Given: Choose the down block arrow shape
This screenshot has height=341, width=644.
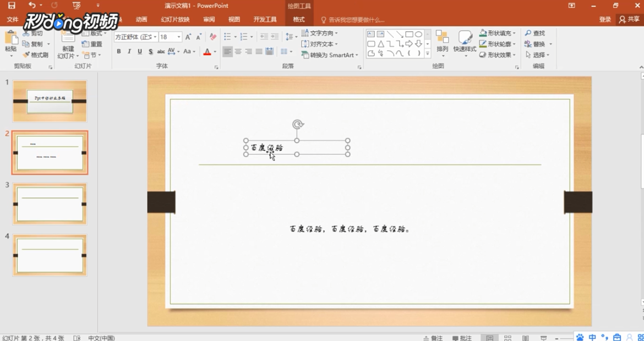Looking at the screenshot, I should [x=418, y=43].
